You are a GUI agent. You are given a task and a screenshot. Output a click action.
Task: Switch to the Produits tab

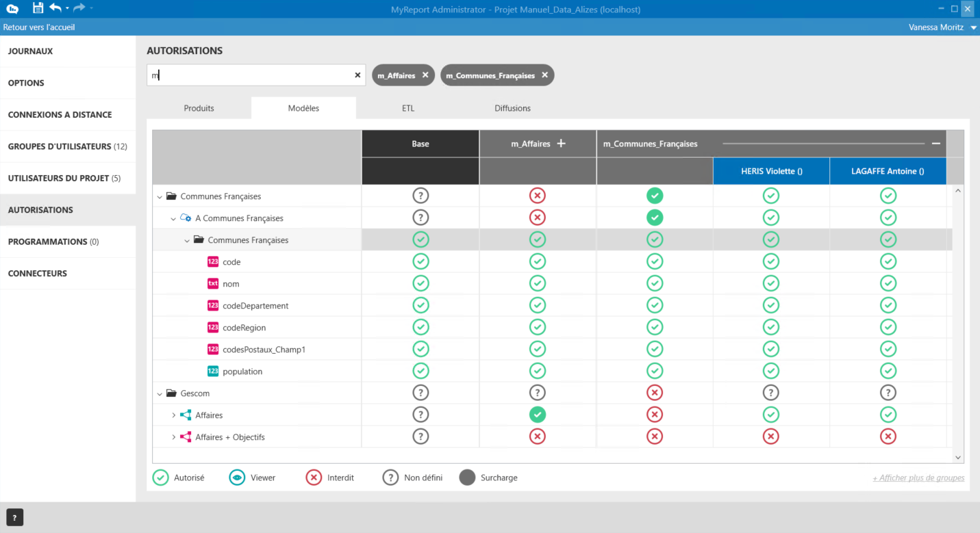tap(199, 108)
